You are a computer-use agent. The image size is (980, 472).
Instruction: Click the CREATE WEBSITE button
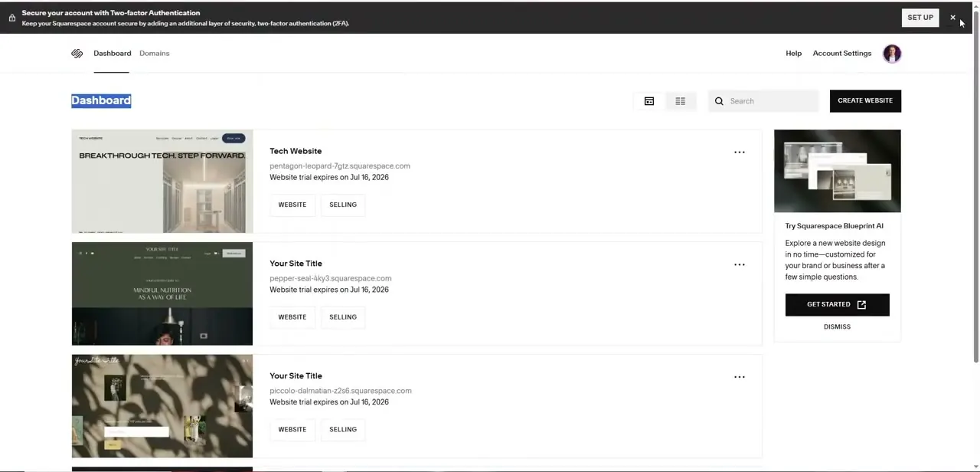[865, 101]
